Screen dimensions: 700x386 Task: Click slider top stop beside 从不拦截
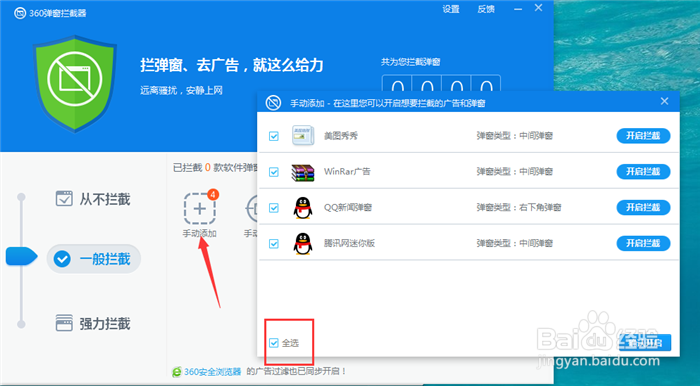click(21, 197)
